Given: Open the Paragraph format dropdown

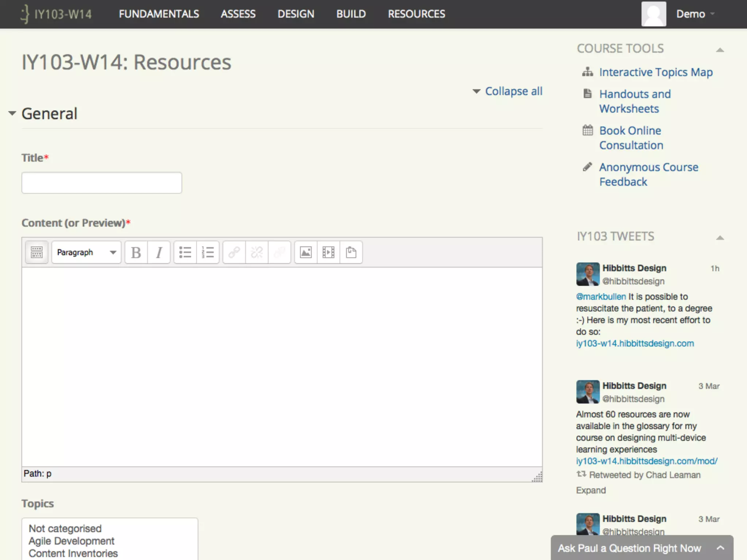Looking at the screenshot, I should coord(86,252).
